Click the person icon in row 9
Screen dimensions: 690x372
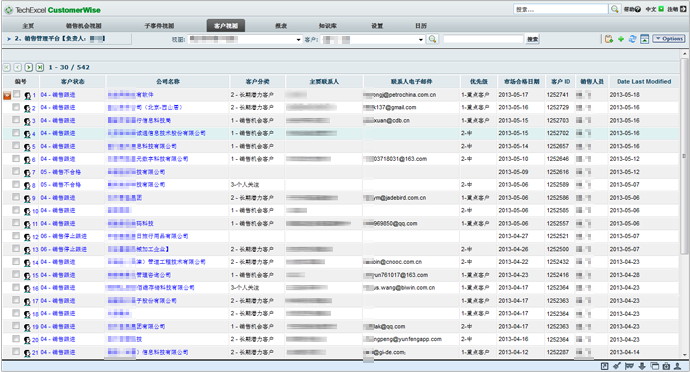[x=28, y=198]
